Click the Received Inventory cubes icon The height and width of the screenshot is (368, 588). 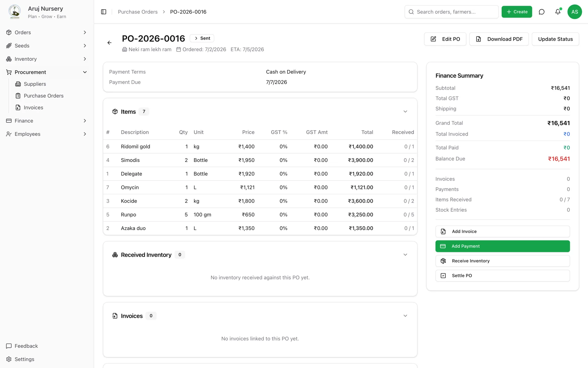pyautogui.click(x=115, y=255)
